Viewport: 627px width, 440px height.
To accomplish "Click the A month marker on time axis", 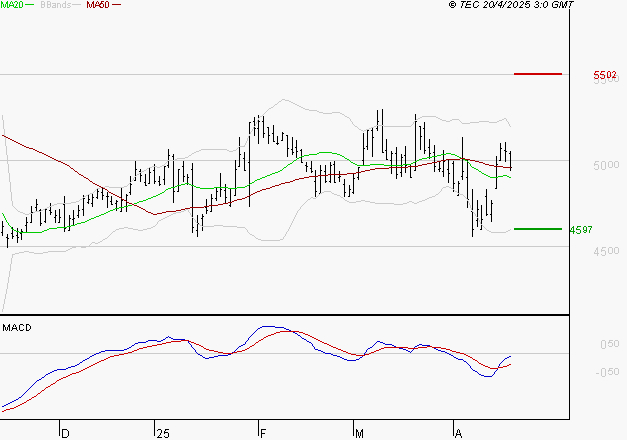I will click(x=458, y=433).
